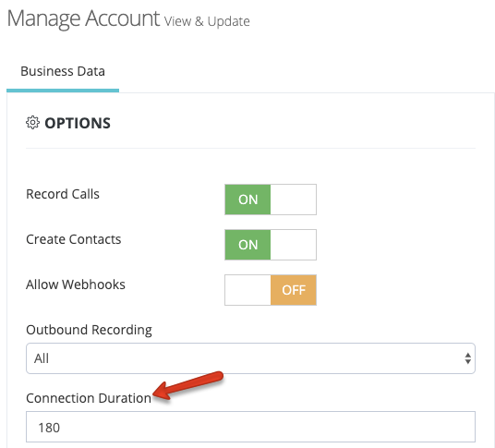
Task: Click the Manage Account page heading
Action: [x=83, y=18]
